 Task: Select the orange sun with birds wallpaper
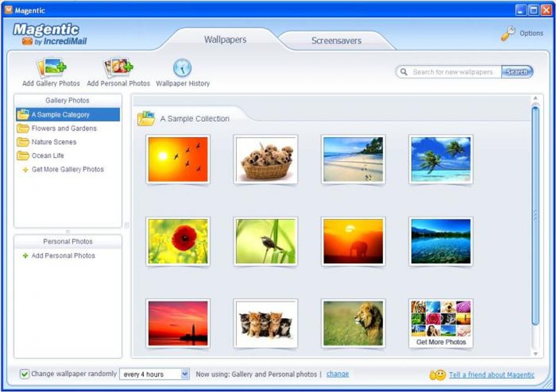tap(178, 160)
